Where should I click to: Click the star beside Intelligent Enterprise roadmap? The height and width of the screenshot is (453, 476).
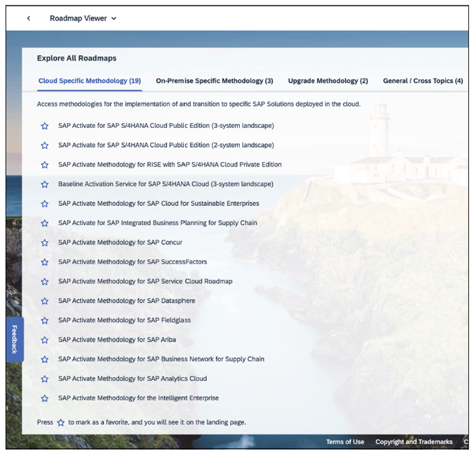point(45,399)
